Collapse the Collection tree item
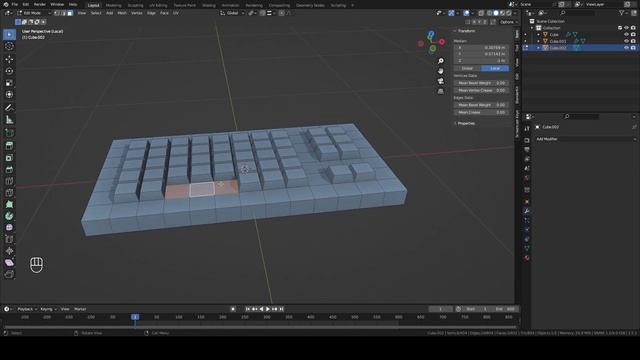640x360 pixels. [532, 28]
